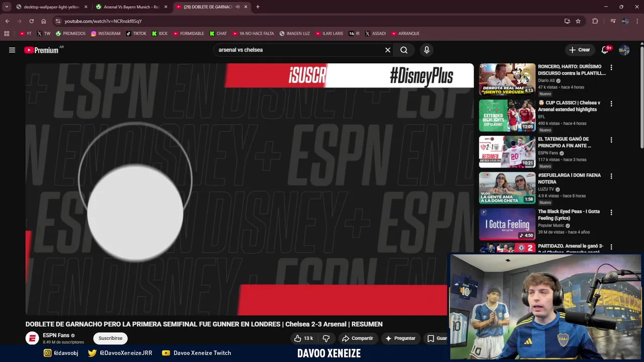This screenshot has height=362, width=644.
Task: Run search with the magnifier button
Action: click(x=404, y=50)
